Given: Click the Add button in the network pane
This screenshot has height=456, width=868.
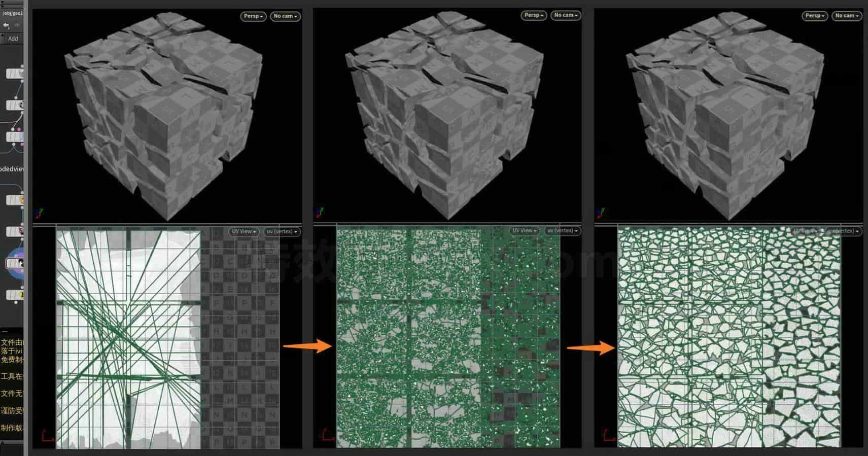Looking at the screenshot, I should coord(13,39).
